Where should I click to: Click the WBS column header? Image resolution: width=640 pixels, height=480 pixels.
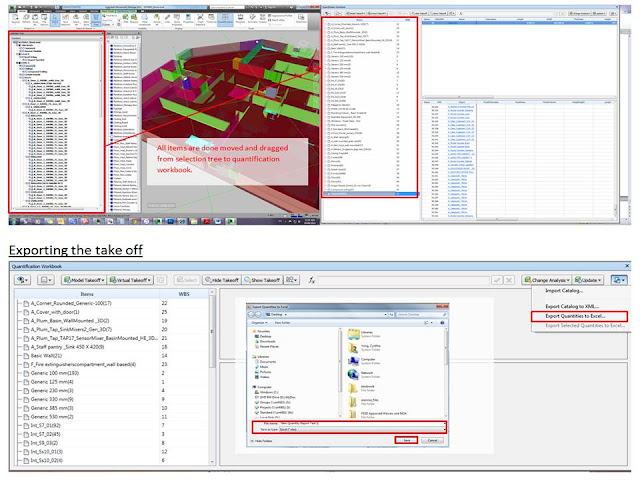point(184,294)
